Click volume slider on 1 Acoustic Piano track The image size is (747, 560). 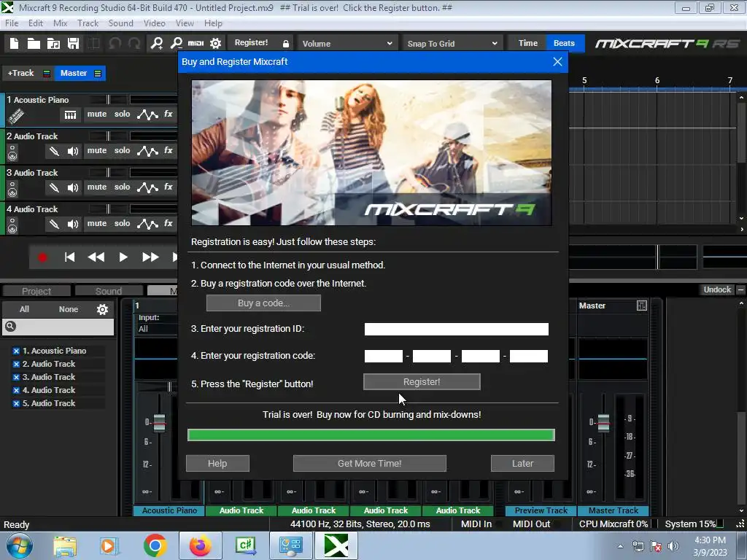pyautogui.click(x=109, y=99)
